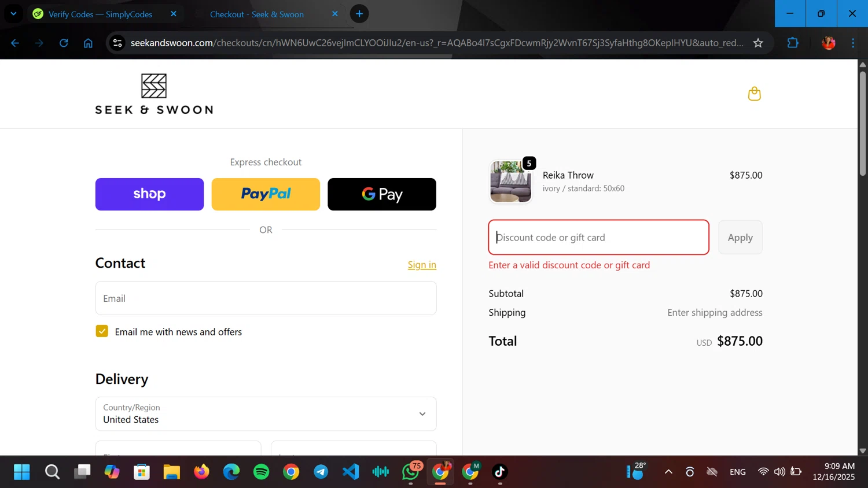
Task: Uncheck Email me with news and offers
Action: (102, 331)
